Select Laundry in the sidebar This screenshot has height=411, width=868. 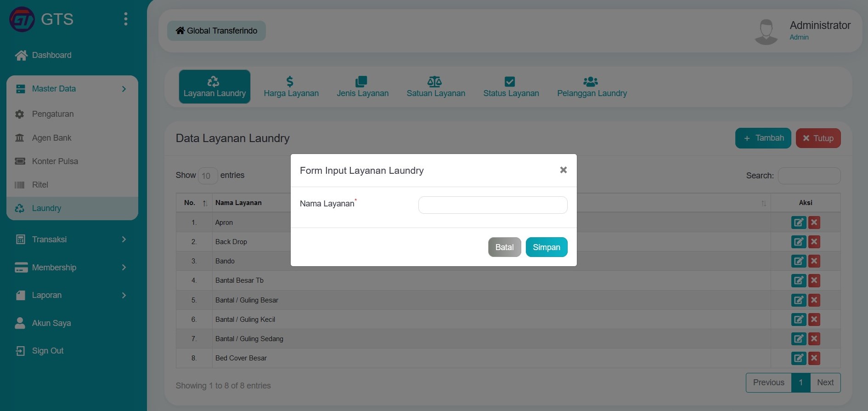(72, 208)
